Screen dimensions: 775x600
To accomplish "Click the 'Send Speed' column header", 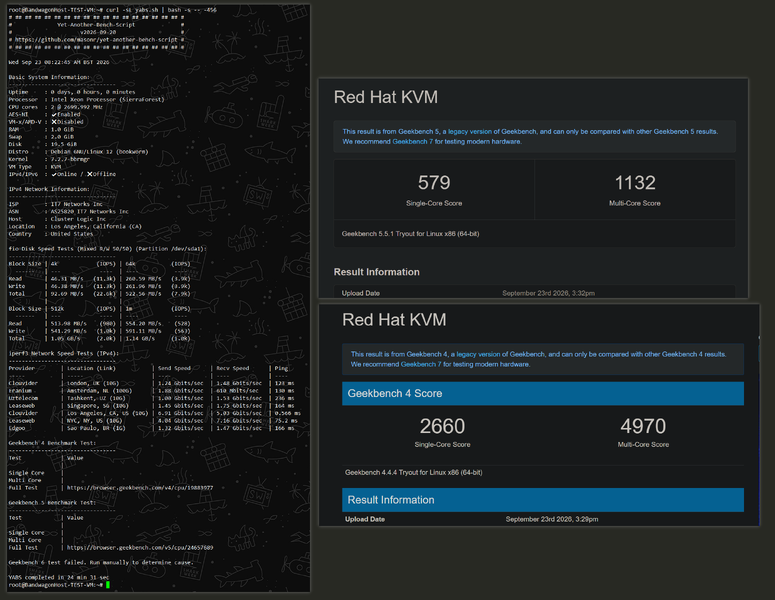I will (174, 368).
